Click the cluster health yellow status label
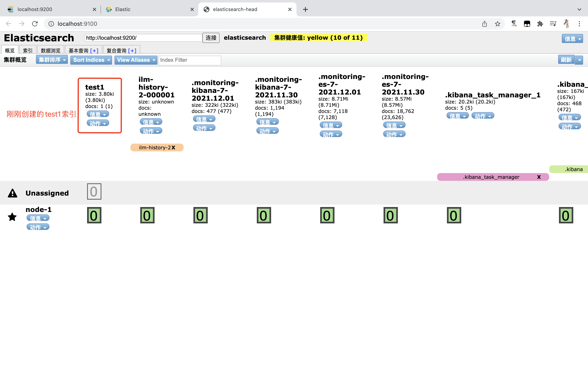This screenshot has height=367, width=588. click(318, 38)
